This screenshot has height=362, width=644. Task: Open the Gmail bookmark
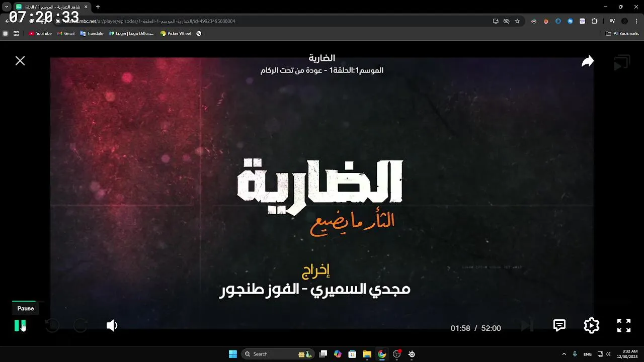(x=66, y=34)
